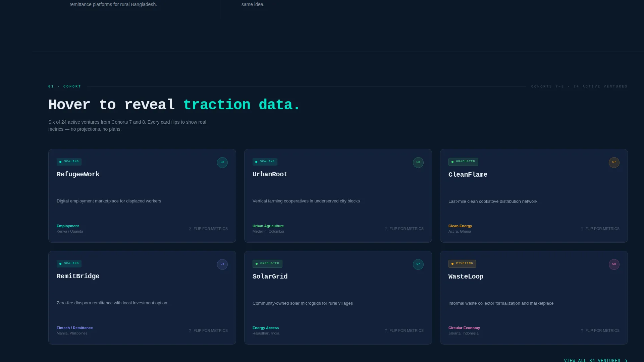This screenshot has width=644, height=362.
Task: Flip the RemitBridge card for metrics
Action: click(x=208, y=330)
